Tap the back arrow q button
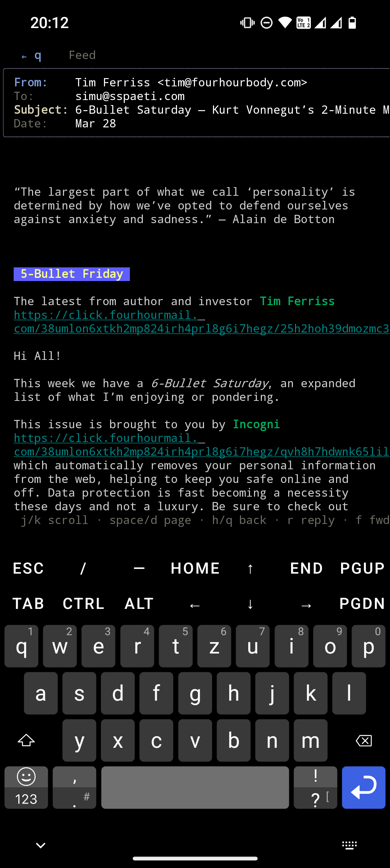Viewport: 390px width, 868px height. click(x=31, y=55)
